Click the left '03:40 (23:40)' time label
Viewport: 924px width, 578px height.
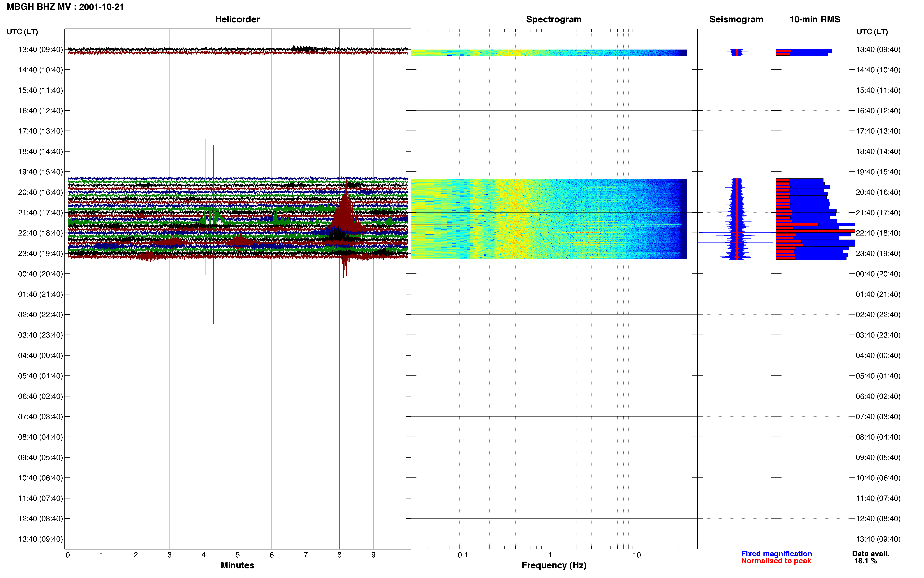tap(41, 335)
